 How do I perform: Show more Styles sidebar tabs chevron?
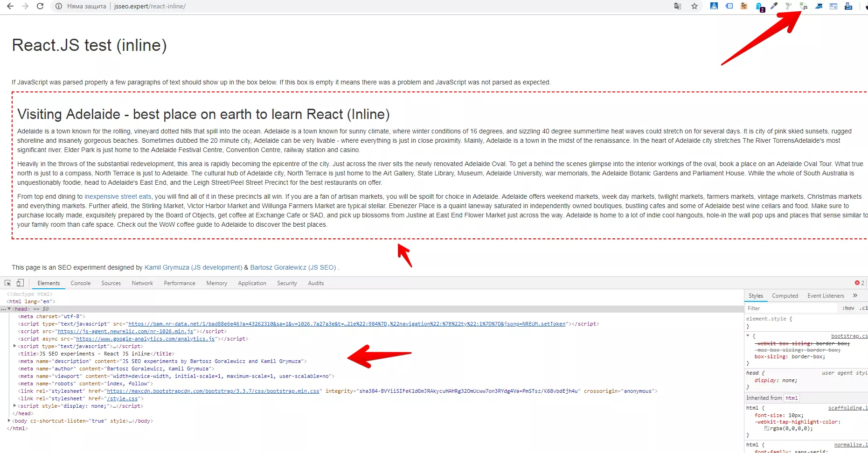pos(855,295)
